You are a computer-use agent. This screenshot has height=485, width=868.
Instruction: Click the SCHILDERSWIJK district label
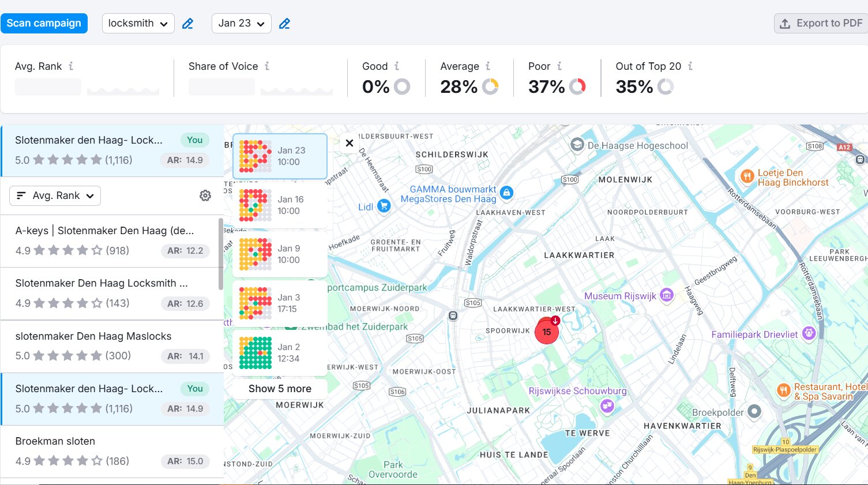452,155
